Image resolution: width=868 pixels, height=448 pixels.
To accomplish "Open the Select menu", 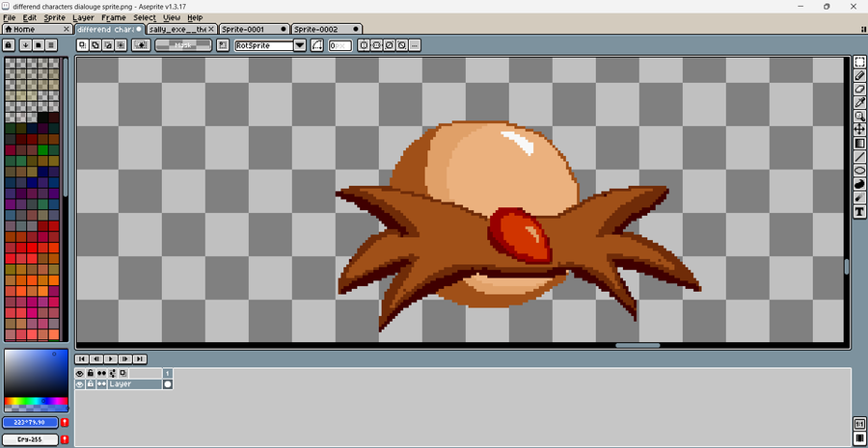I will 145,17.
